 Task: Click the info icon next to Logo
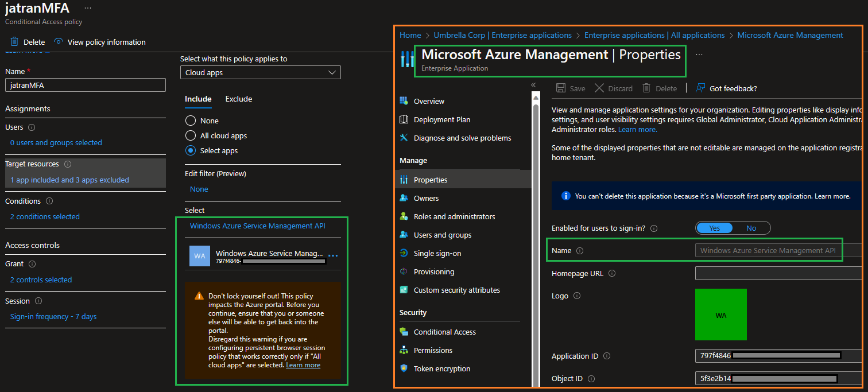[x=577, y=296]
